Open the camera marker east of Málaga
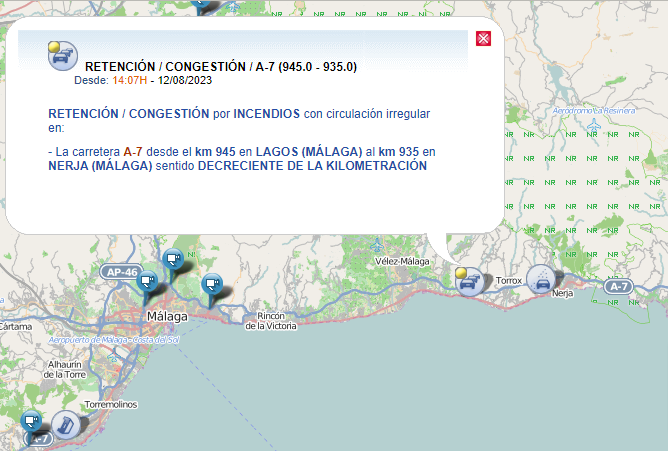This screenshot has height=451, width=668. [x=212, y=286]
